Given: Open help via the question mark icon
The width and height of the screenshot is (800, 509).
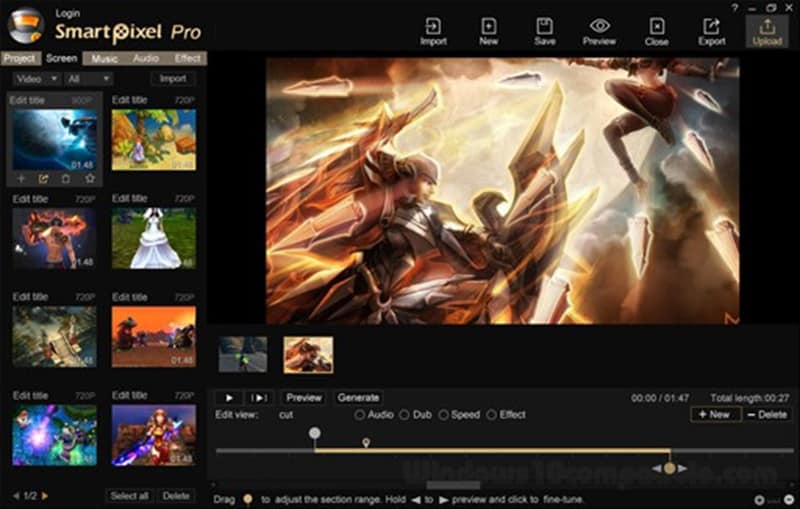Looking at the screenshot, I should point(735,8).
